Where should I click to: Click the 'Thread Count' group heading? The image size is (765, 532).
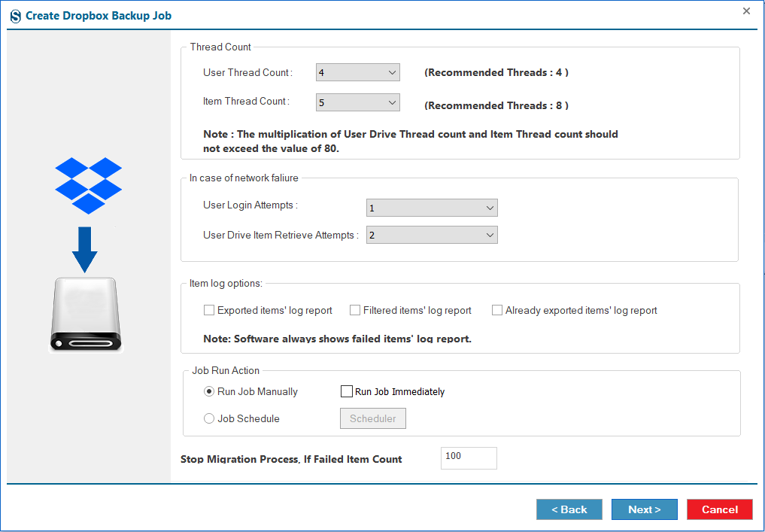[x=220, y=47]
